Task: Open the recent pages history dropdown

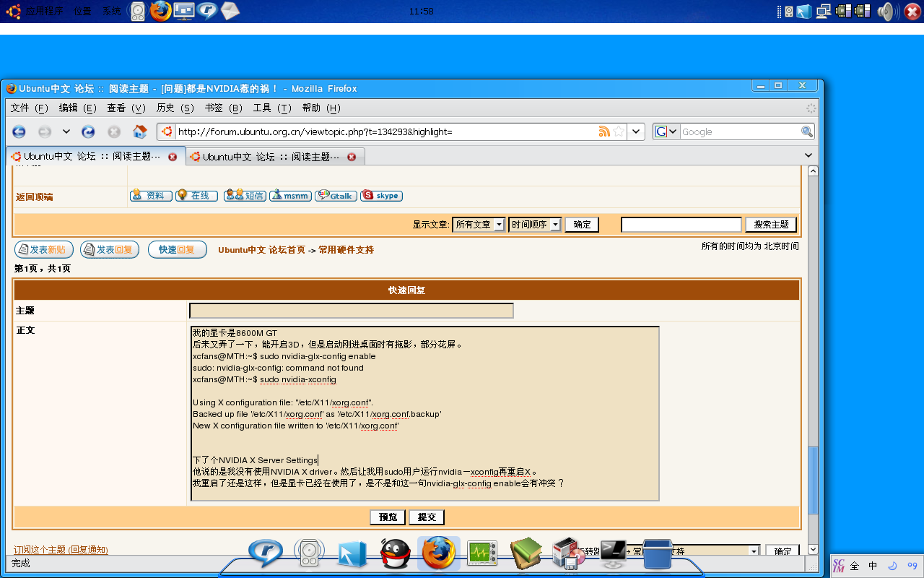Action: pyautogui.click(x=66, y=131)
